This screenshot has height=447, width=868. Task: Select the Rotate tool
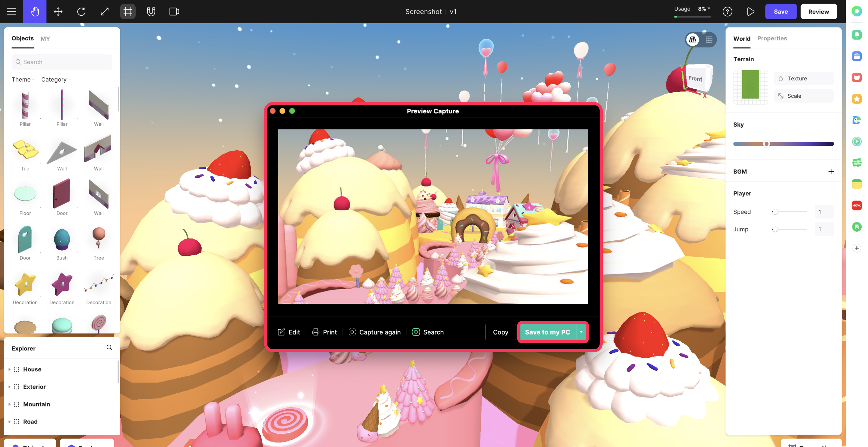point(81,11)
